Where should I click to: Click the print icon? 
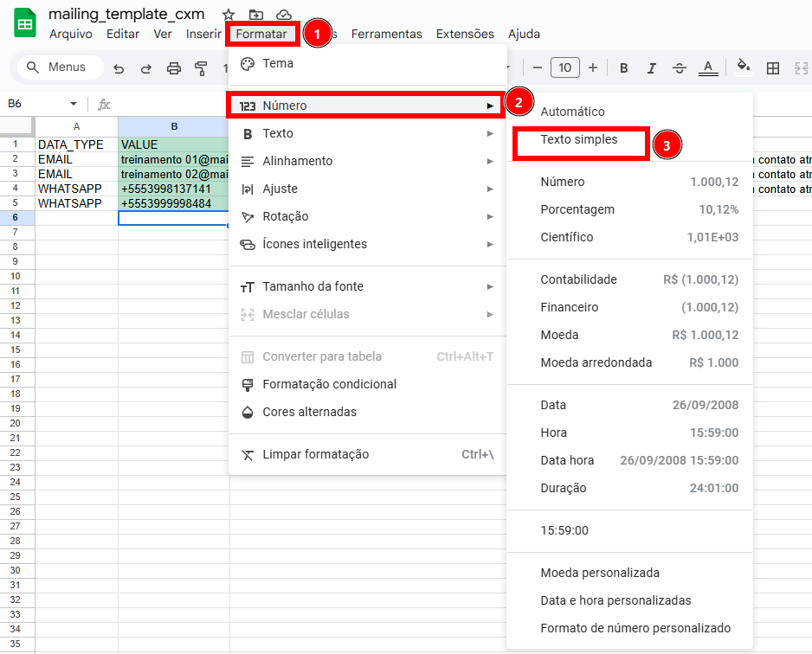coord(174,67)
